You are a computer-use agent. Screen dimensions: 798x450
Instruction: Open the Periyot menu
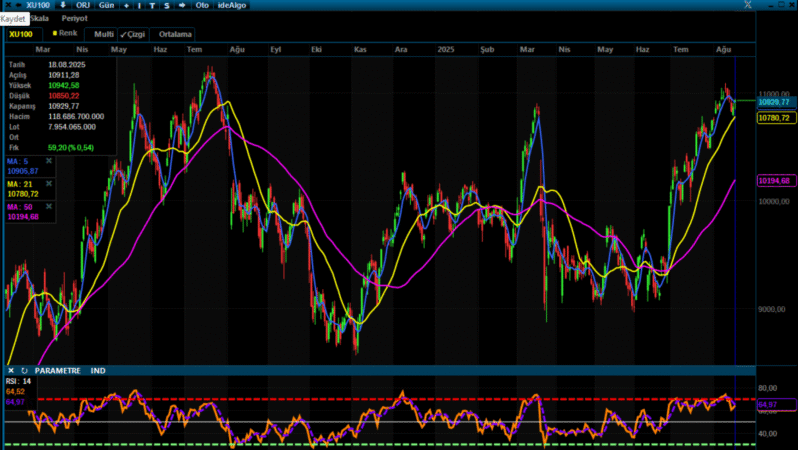click(74, 18)
